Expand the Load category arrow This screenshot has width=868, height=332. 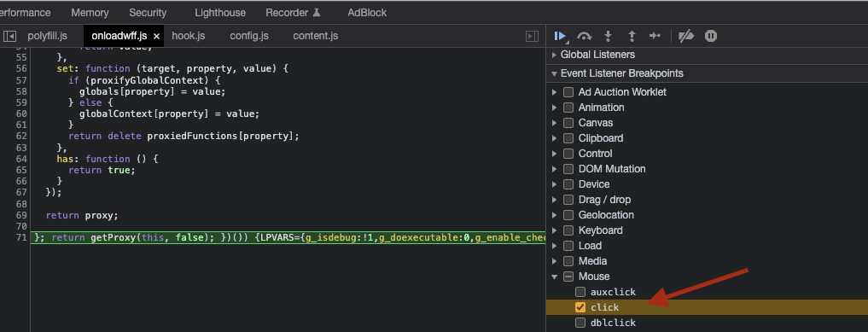tap(555, 246)
